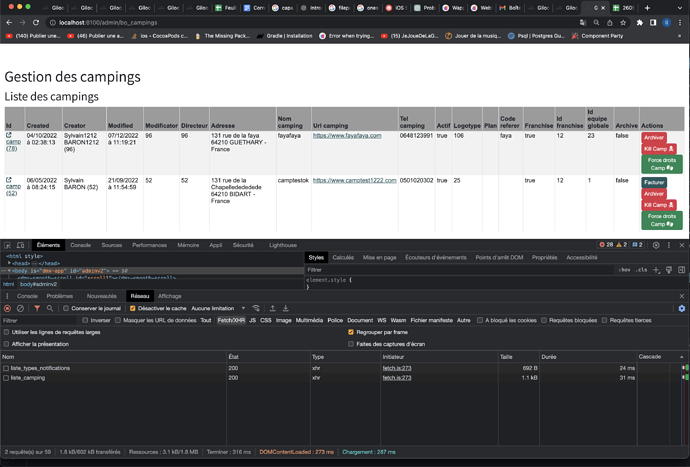This screenshot has width=690, height=467.
Task: Open the drawer three-dot menu beside Console
Action: point(7,296)
